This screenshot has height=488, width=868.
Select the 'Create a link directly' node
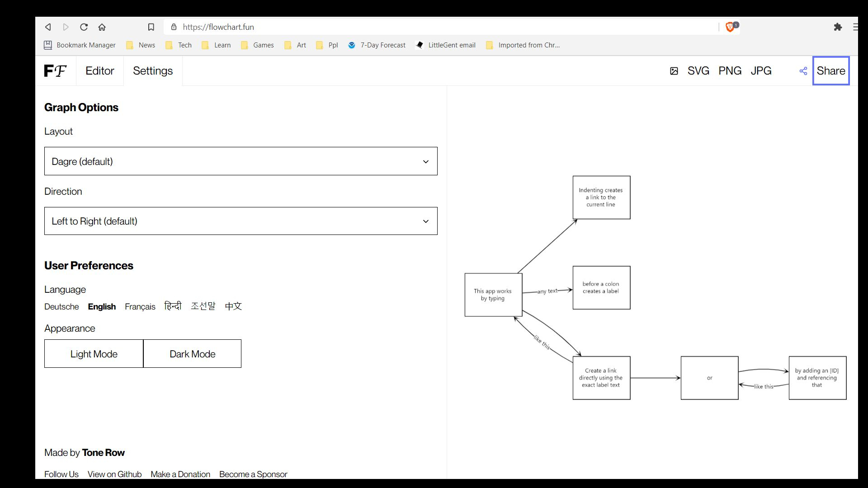pyautogui.click(x=601, y=378)
